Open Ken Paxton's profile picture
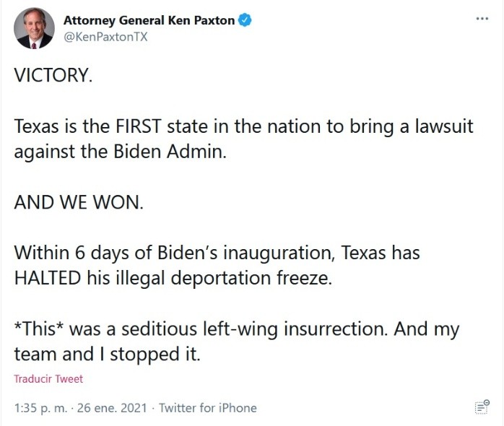Screen dimensions: 504x426 coord(34,28)
